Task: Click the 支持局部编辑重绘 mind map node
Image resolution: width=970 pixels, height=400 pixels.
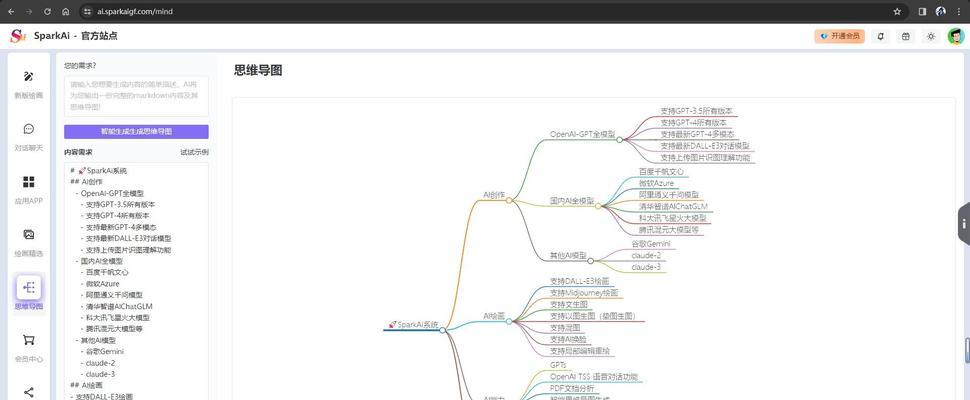Action: tap(579, 351)
